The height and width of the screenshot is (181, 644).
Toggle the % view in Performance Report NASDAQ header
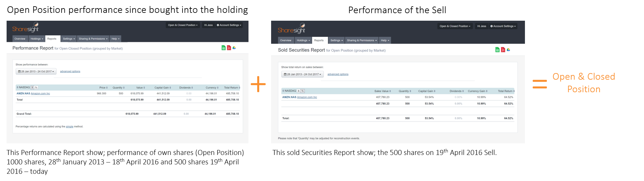point(36,88)
